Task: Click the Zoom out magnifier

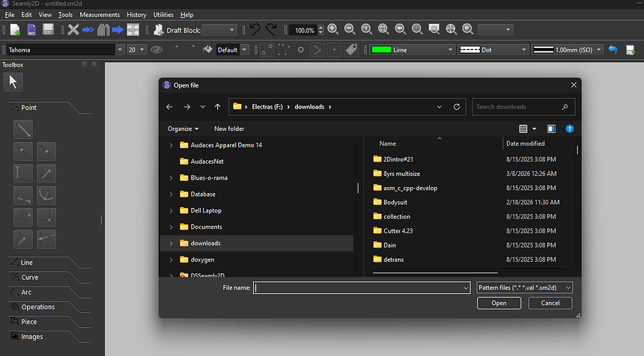Action: pyautogui.click(x=350, y=29)
